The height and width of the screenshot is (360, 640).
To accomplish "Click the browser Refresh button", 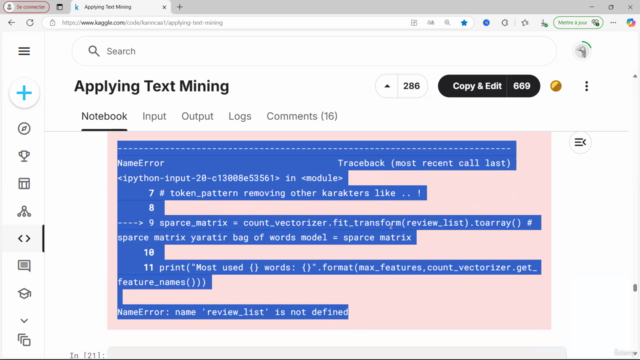I will tap(30, 22).
